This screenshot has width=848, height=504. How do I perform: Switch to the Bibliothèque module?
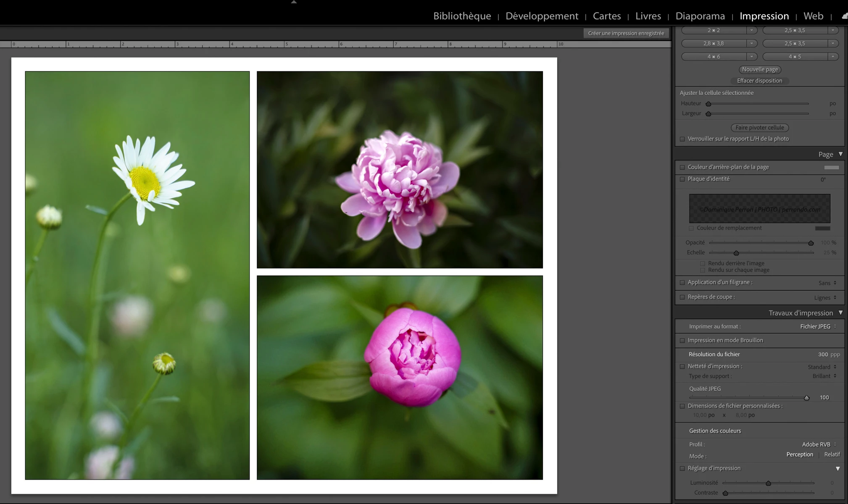462,16
